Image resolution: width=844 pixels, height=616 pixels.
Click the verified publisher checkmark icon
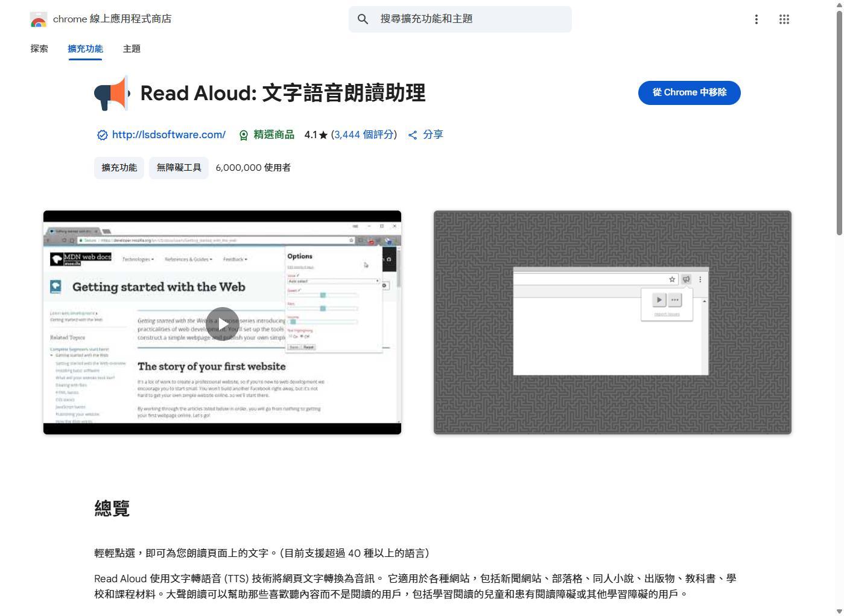[102, 135]
